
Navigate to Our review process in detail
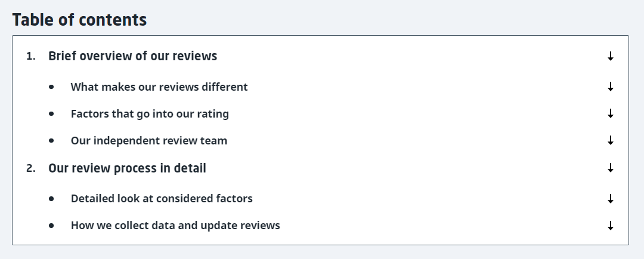click(x=127, y=168)
